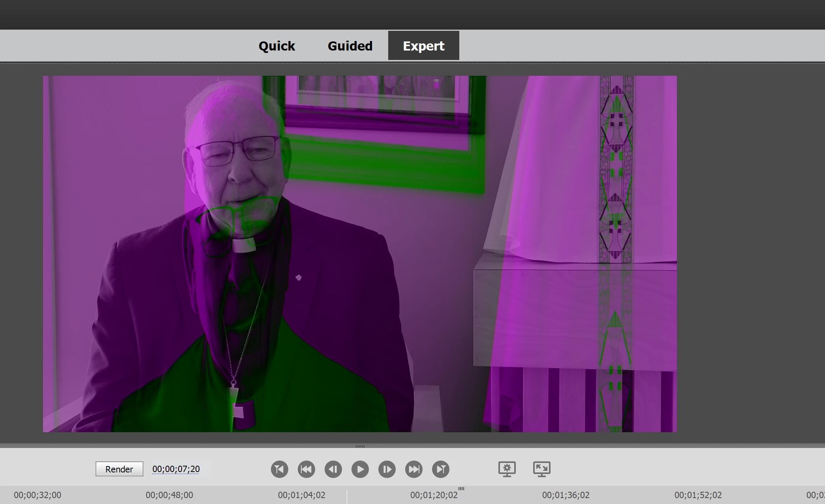
Task: Click timeline ruler at 00;01;52;02
Action: click(x=698, y=495)
